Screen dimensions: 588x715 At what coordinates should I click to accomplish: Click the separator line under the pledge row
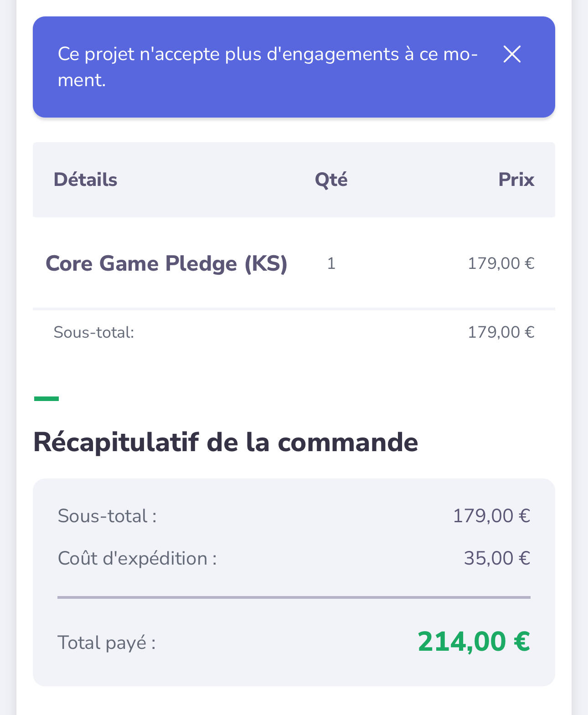point(294,309)
